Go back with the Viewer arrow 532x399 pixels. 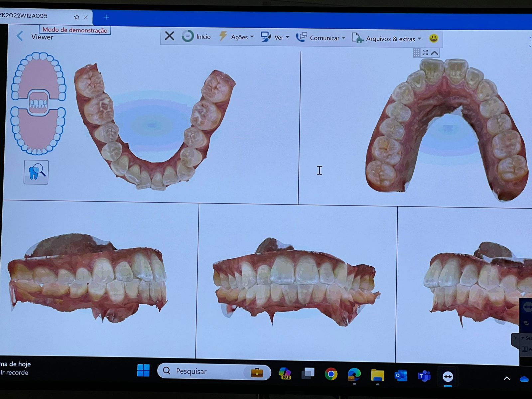(x=20, y=36)
